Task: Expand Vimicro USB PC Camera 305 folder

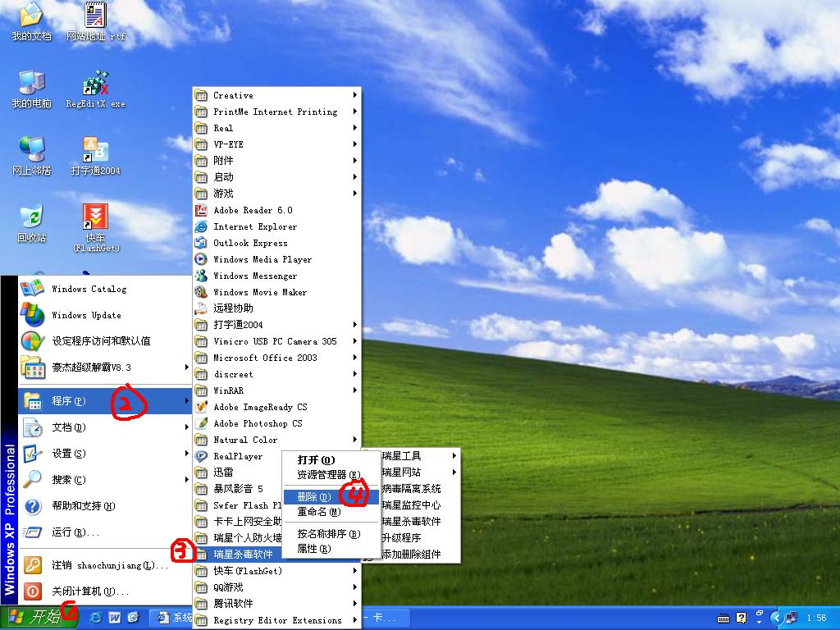Action: coord(276,341)
